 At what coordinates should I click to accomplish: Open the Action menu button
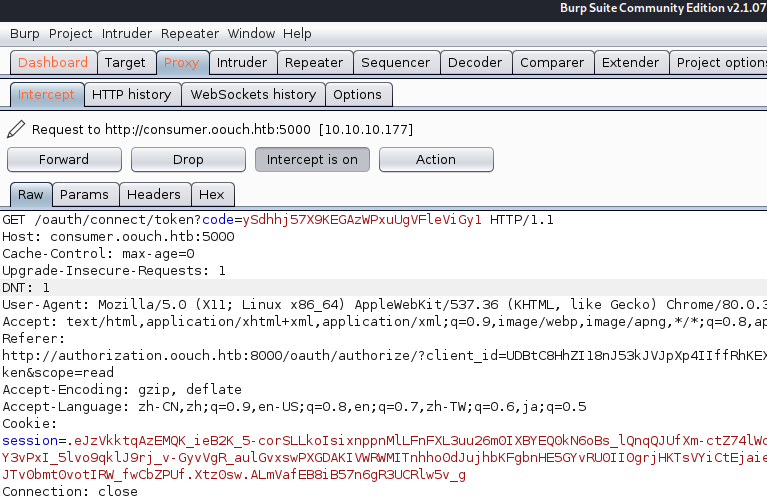(436, 160)
